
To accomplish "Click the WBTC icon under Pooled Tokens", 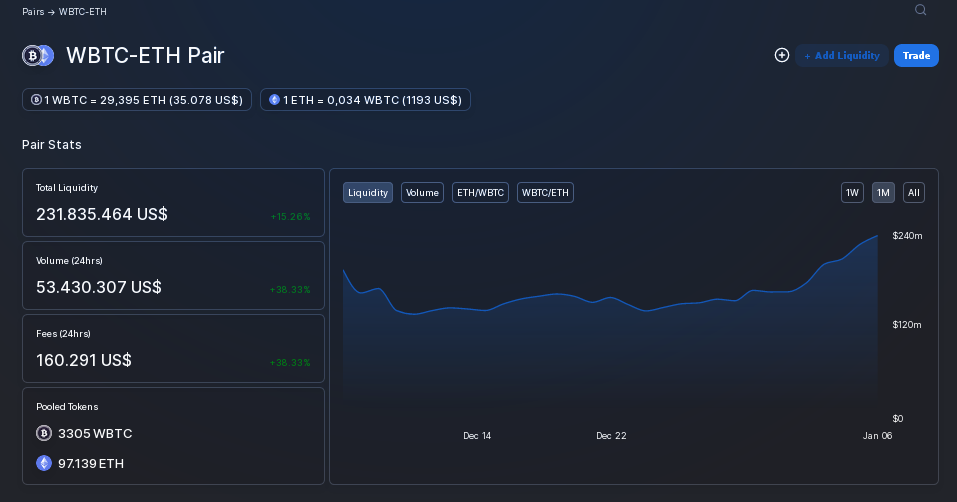I will (44, 433).
